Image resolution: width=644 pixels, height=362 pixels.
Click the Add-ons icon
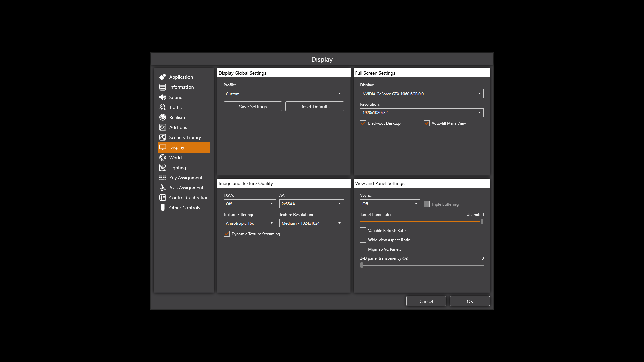[163, 127]
